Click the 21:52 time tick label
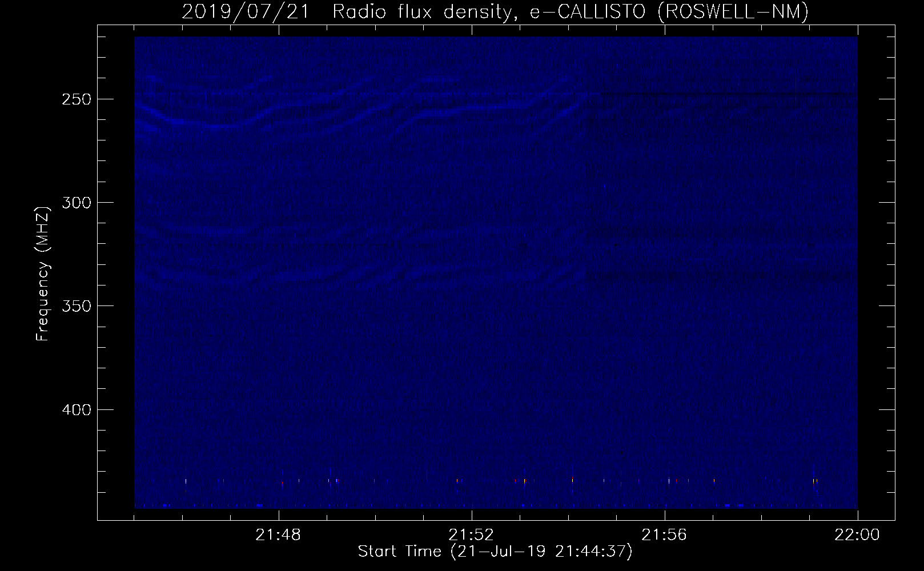This screenshot has width=924, height=571. [472, 535]
